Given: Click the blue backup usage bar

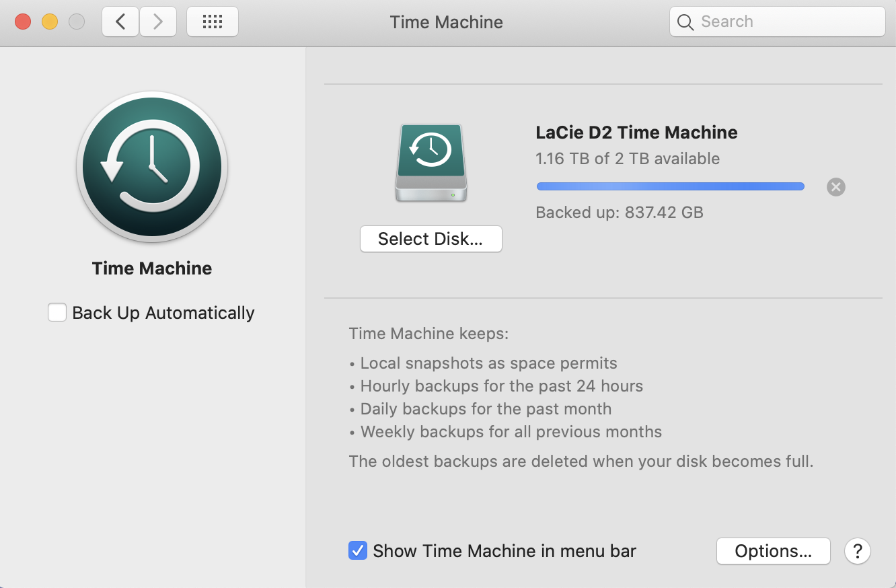Looking at the screenshot, I should click(x=669, y=186).
